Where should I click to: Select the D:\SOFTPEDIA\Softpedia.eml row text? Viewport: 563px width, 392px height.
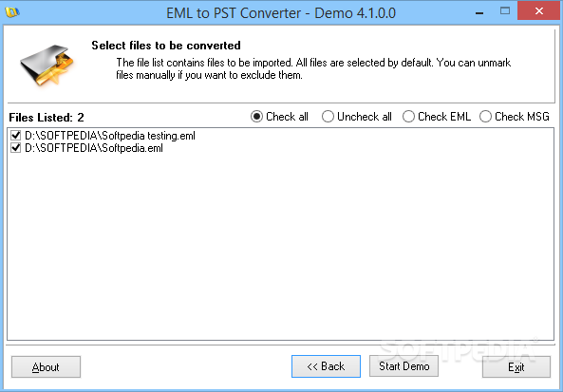point(94,148)
